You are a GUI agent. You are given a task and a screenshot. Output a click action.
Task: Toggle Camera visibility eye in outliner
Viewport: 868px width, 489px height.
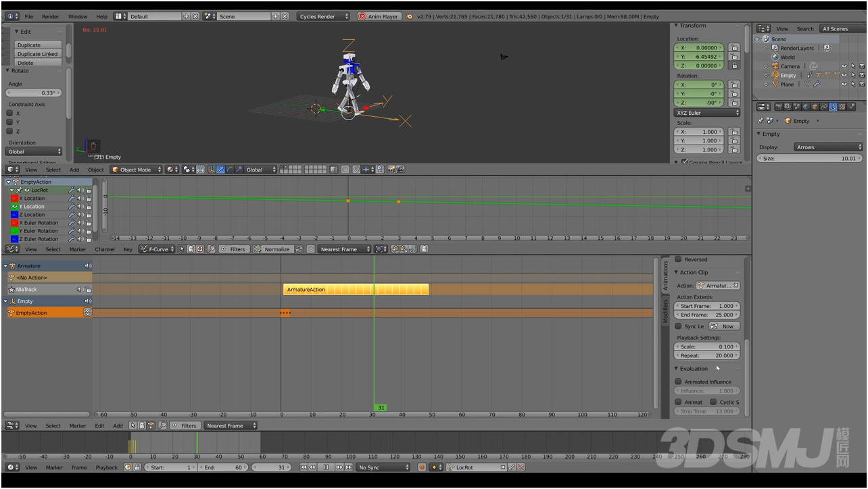pos(844,66)
